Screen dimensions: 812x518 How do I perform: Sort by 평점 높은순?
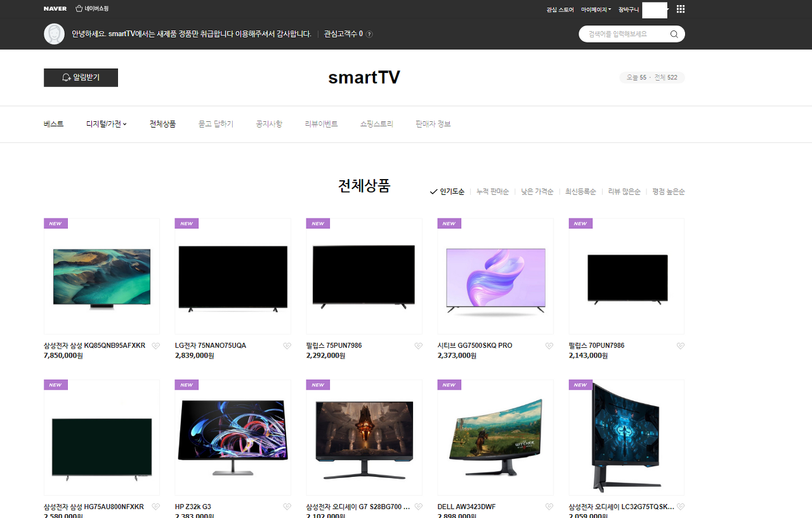[669, 192]
